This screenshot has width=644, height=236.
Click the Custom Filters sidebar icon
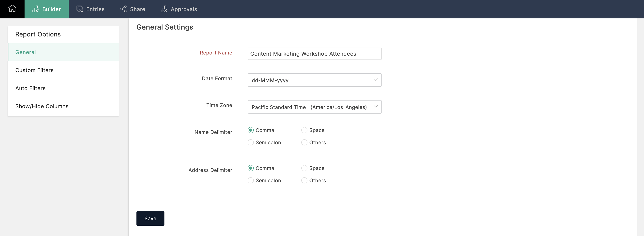34,70
